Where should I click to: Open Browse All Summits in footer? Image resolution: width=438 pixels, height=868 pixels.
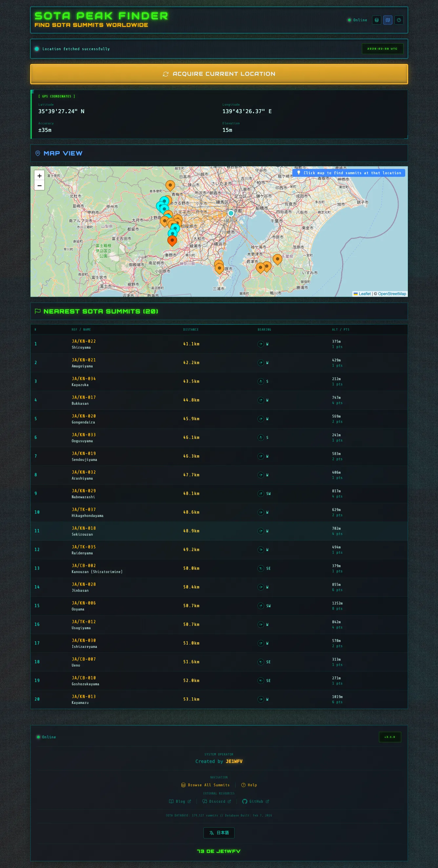(205, 785)
